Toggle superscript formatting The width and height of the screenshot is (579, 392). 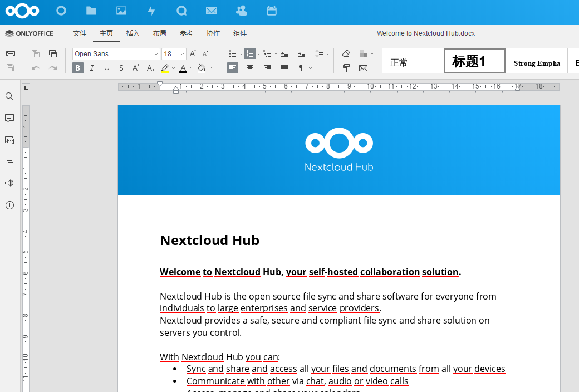(136, 68)
